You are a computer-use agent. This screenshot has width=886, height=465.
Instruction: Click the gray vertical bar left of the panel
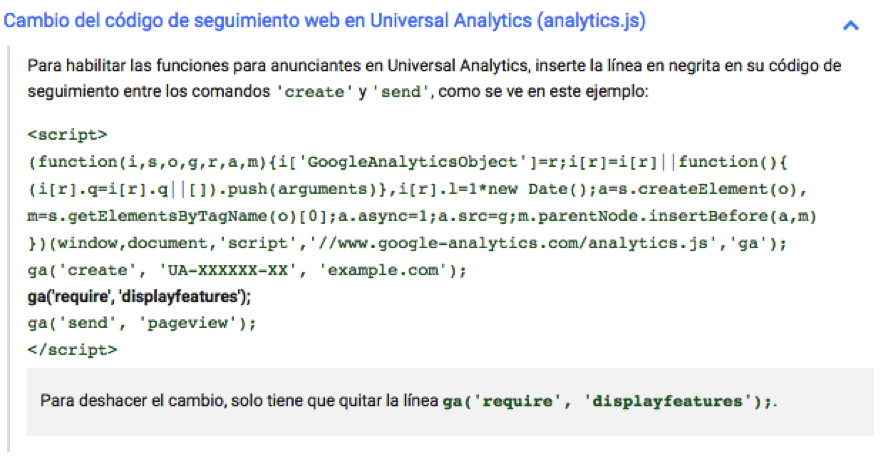click(10, 250)
